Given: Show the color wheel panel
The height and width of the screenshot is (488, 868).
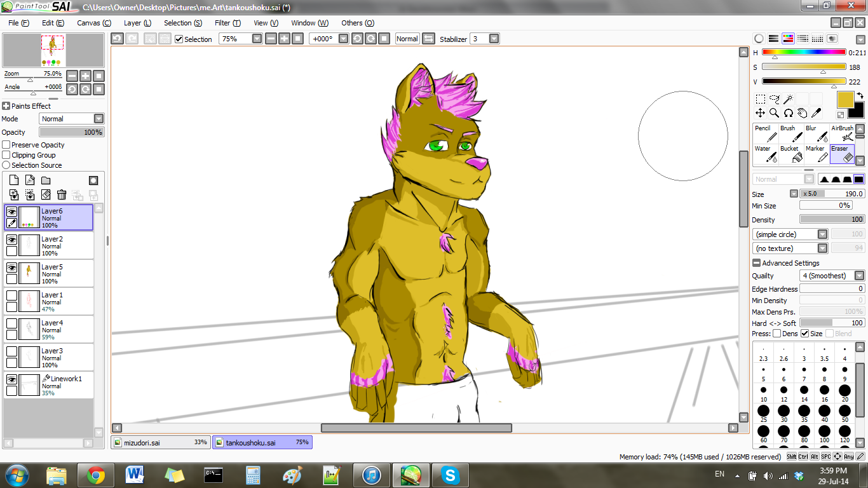Looking at the screenshot, I should pos(759,39).
